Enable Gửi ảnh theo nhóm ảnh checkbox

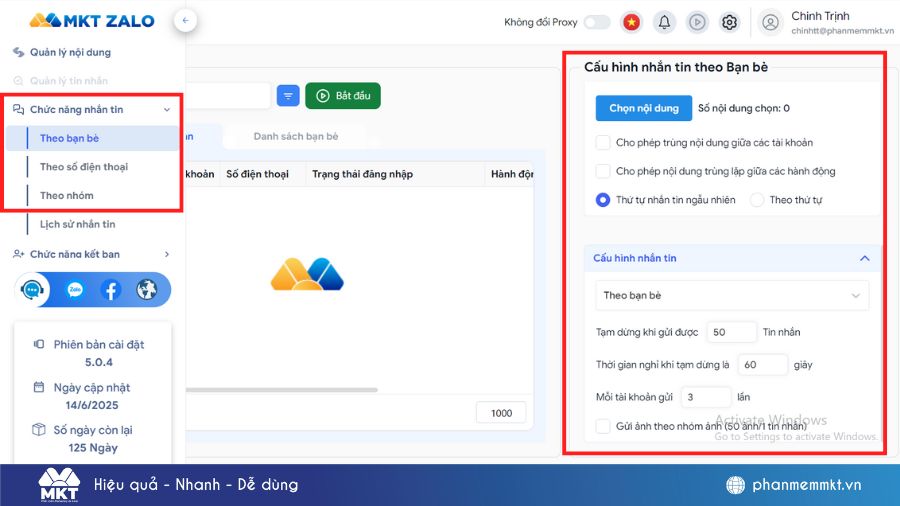point(603,426)
